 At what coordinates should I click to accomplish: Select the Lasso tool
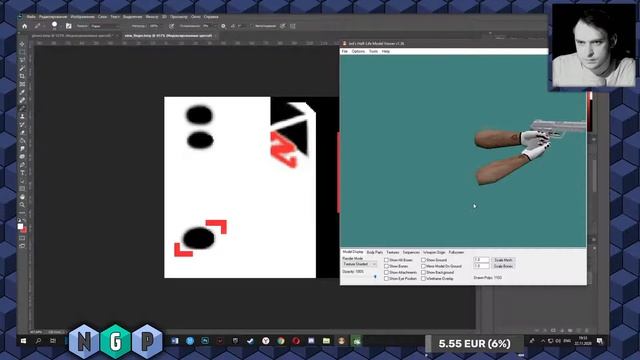click(x=22, y=60)
